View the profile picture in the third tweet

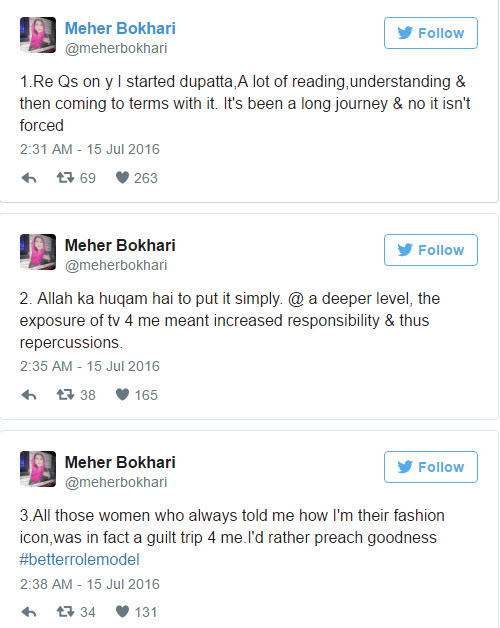(38, 469)
